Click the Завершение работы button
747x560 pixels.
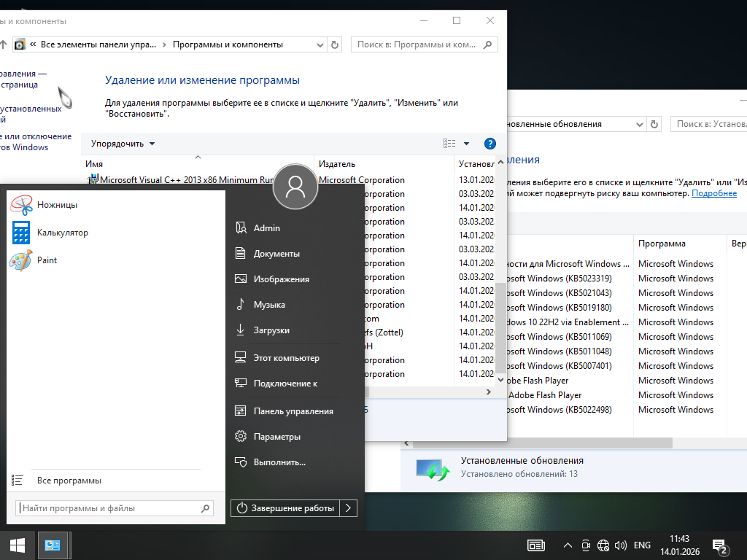(x=285, y=508)
